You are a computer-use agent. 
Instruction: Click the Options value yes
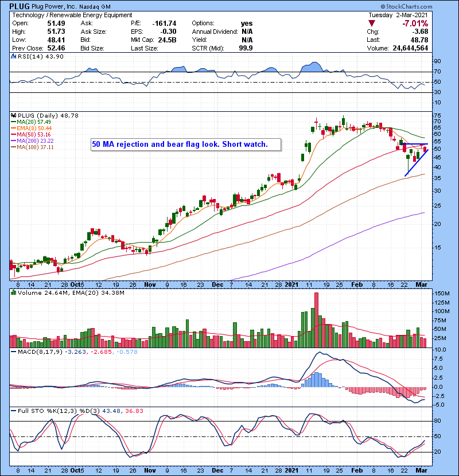pos(247,24)
